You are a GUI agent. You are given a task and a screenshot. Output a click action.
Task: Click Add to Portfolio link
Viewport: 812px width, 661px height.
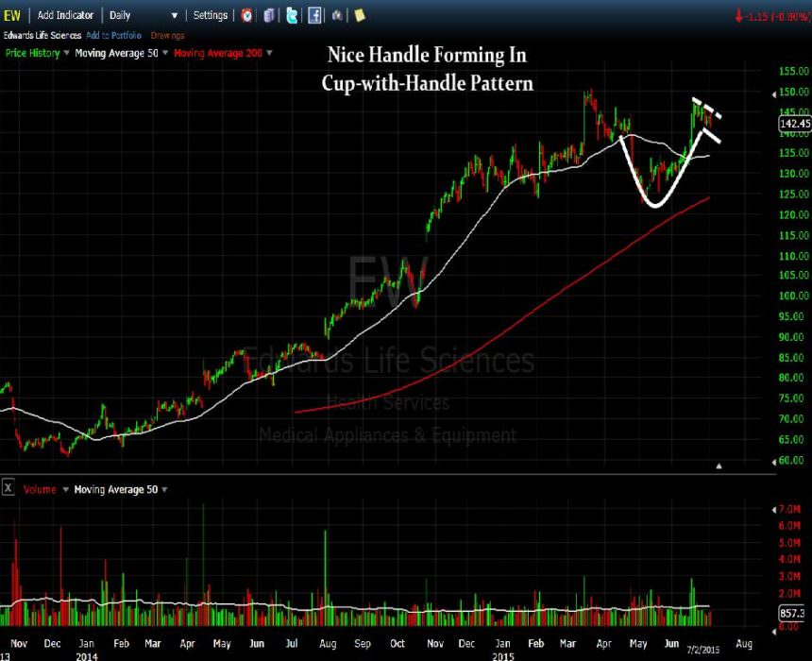click(x=113, y=35)
